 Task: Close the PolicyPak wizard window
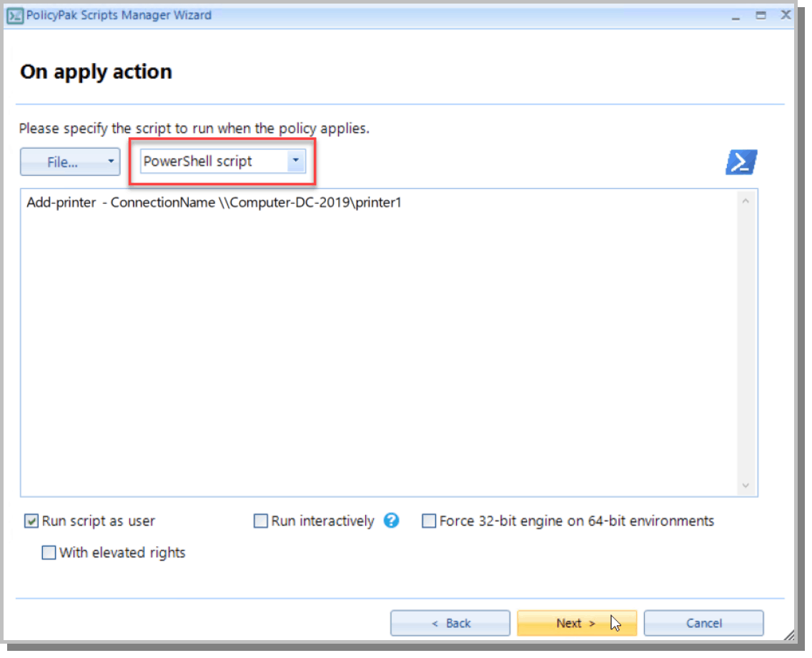tap(786, 15)
